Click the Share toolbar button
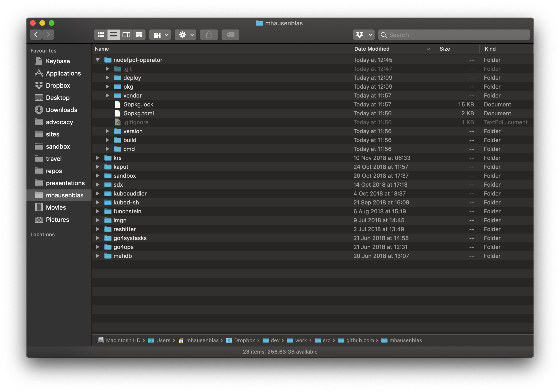560x392 pixels. point(209,35)
